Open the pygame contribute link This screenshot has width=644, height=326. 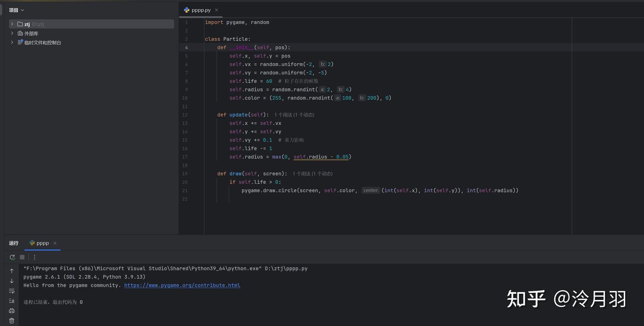tap(182, 285)
